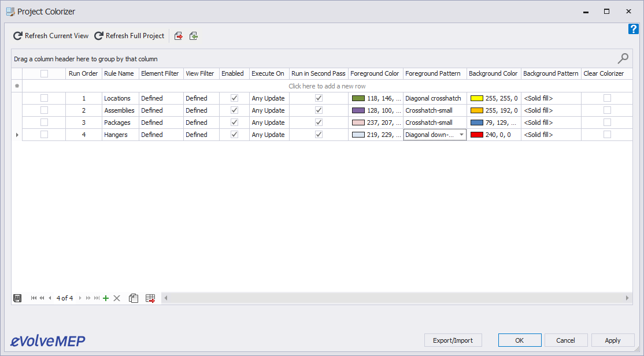644x356 pixels.
Task: Open Assemblies Crosshatch-small pattern cell
Action: tap(435, 110)
